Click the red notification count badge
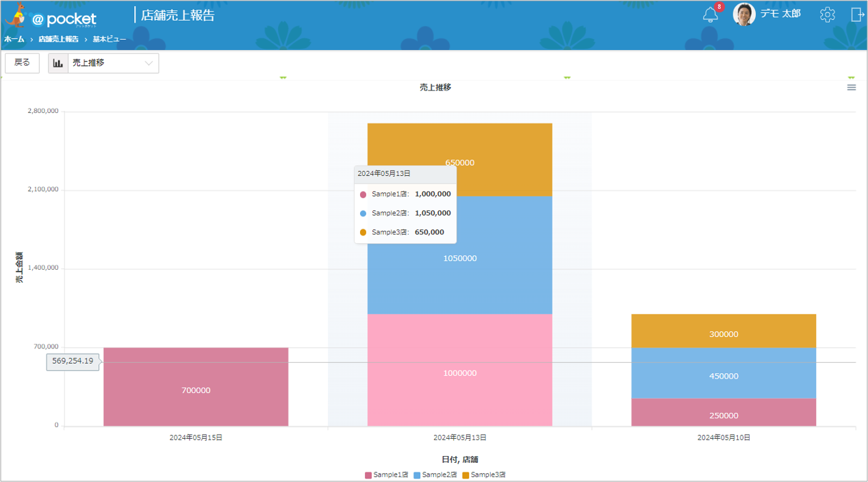The width and height of the screenshot is (868, 482). click(x=719, y=7)
